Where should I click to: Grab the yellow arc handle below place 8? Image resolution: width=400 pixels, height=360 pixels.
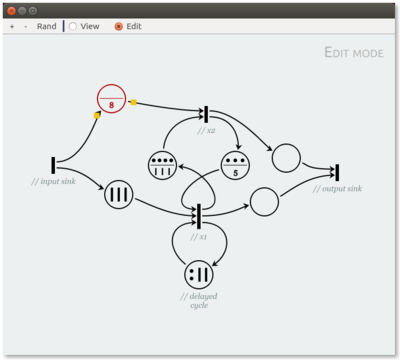click(97, 115)
